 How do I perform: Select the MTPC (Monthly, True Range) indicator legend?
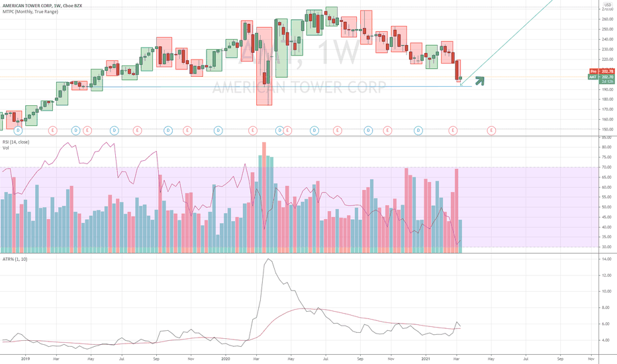click(30, 12)
